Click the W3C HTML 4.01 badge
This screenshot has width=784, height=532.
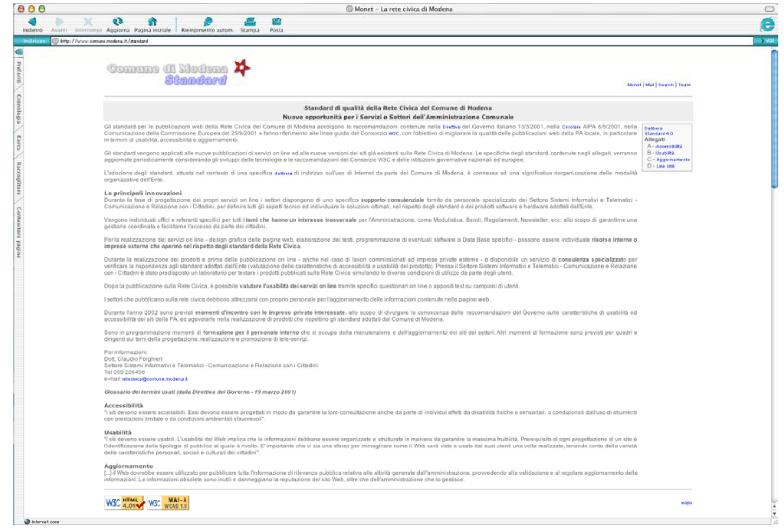click(124, 503)
